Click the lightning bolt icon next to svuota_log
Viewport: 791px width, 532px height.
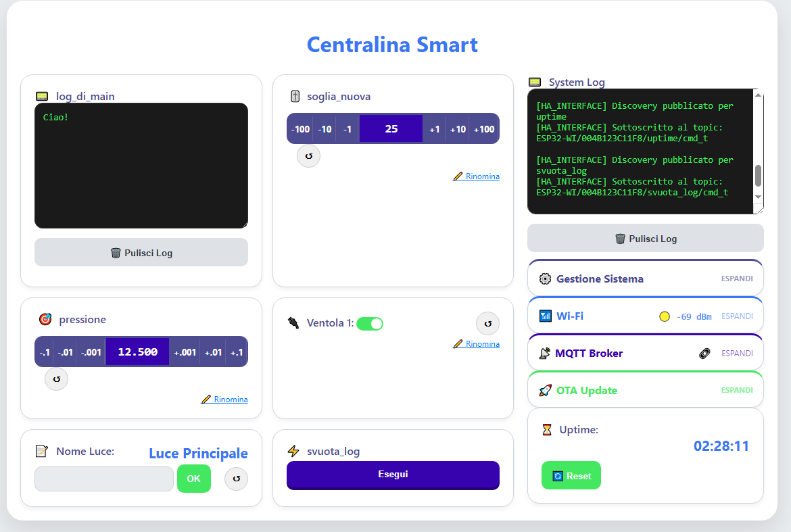click(x=293, y=450)
